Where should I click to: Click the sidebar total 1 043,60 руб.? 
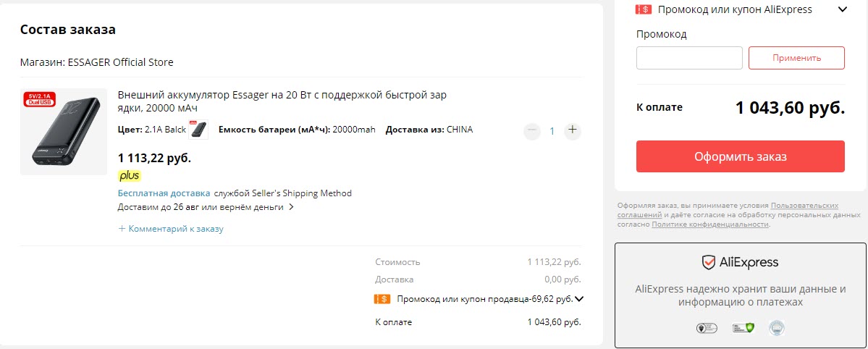790,107
